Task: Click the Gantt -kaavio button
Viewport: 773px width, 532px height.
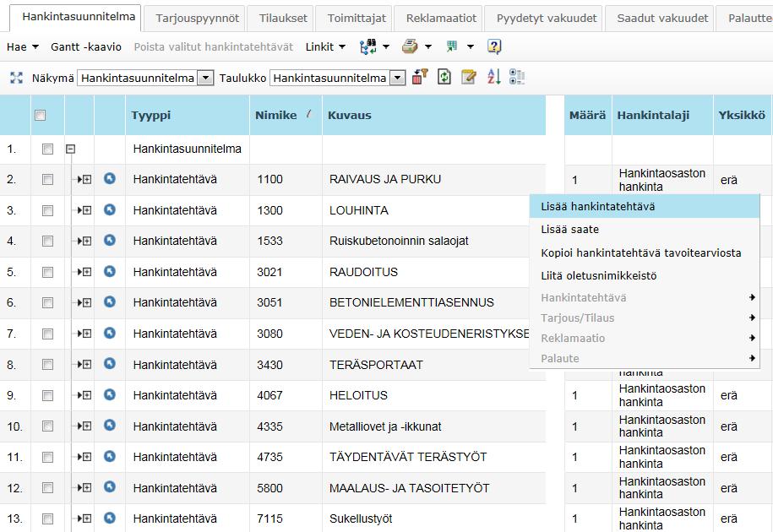Action: tap(86, 46)
